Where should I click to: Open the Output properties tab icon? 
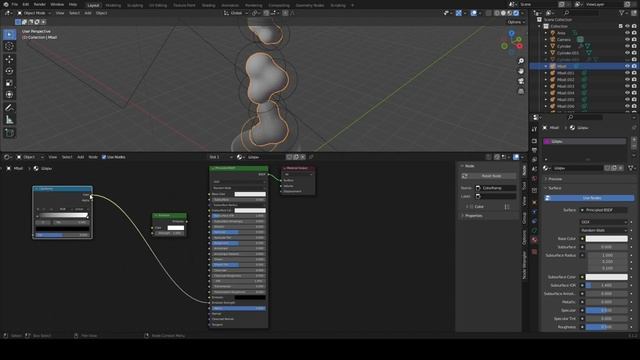(x=534, y=150)
